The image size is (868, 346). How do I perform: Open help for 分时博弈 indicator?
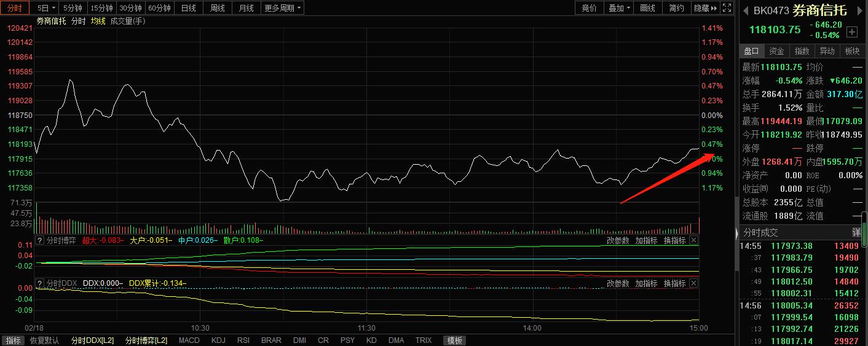click(40, 240)
